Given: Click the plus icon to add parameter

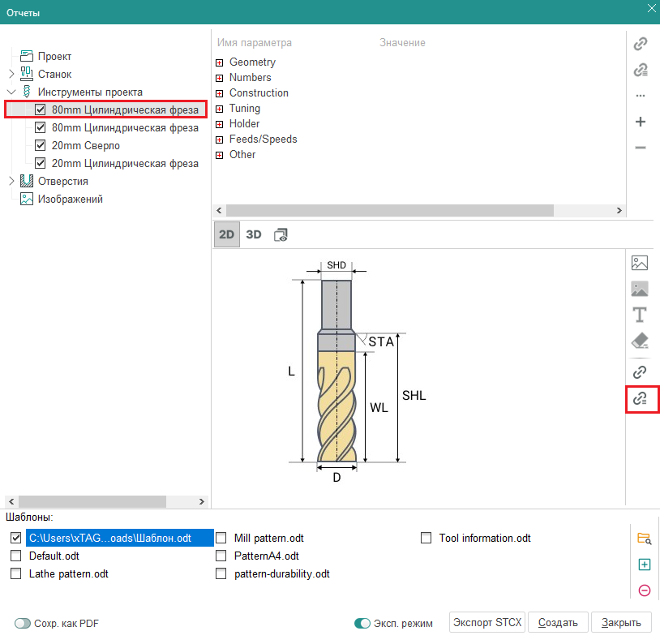Looking at the screenshot, I should (641, 122).
